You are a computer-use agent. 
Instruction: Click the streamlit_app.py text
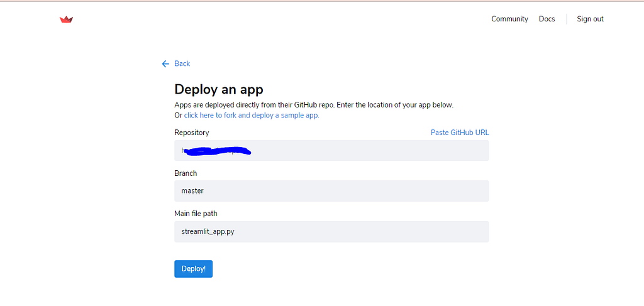[208, 231]
